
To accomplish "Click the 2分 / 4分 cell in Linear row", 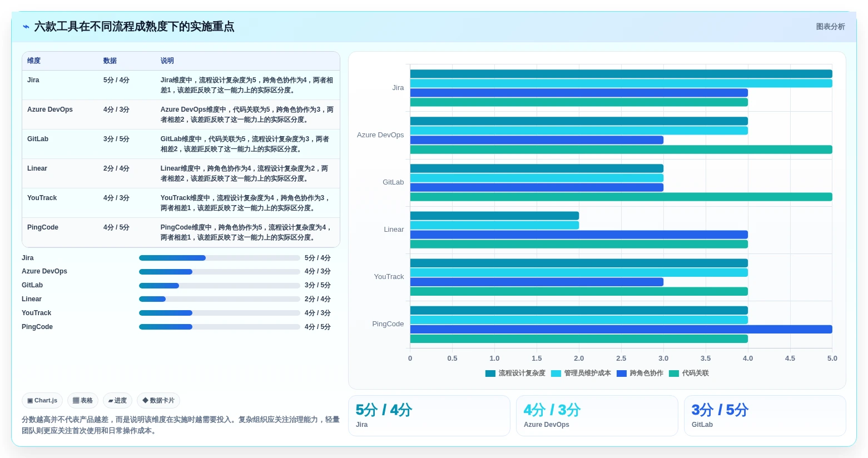I will click(x=116, y=168).
